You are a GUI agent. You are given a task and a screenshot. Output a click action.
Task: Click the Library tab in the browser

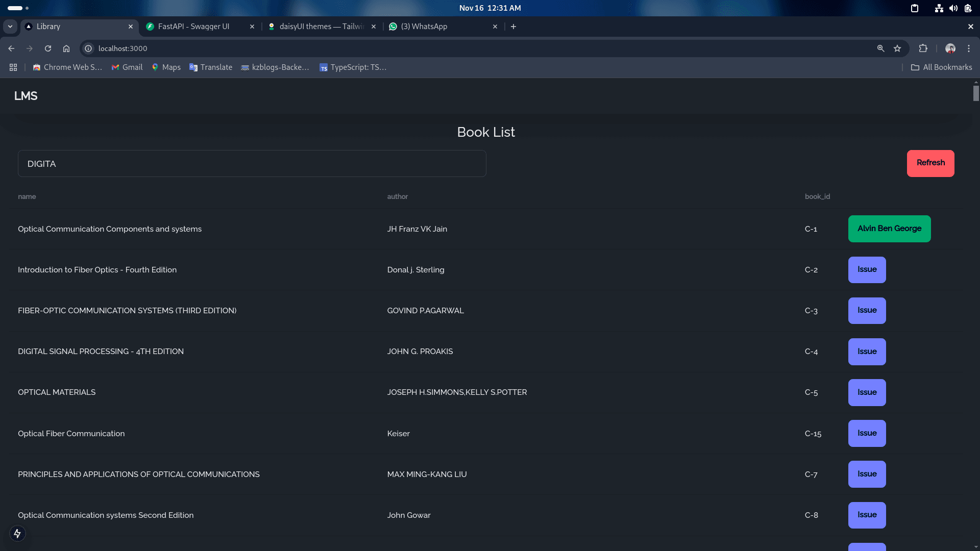point(48,26)
